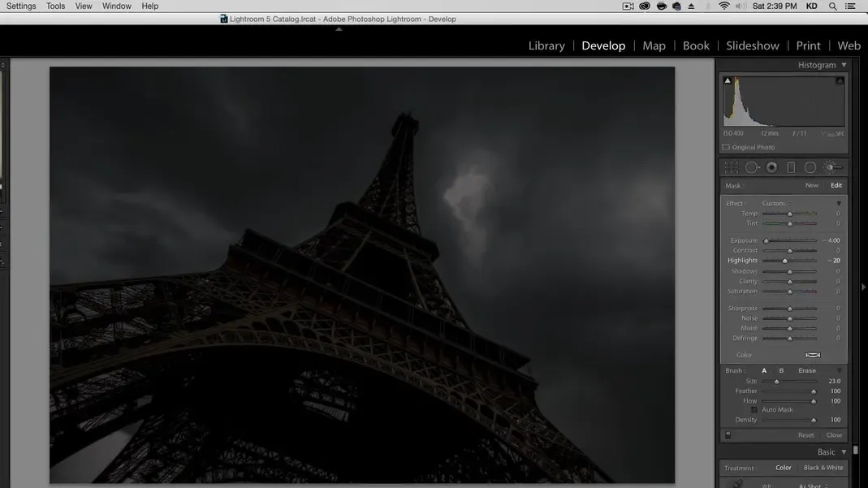Enable the Auto Mask checkbox
The height and width of the screenshot is (488, 868).
coord(754,410)
